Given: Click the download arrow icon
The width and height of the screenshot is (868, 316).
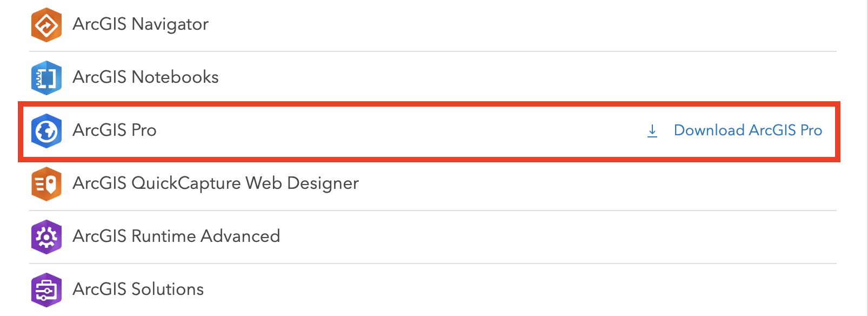Looking at the screenshot, I should pos(652,131).
